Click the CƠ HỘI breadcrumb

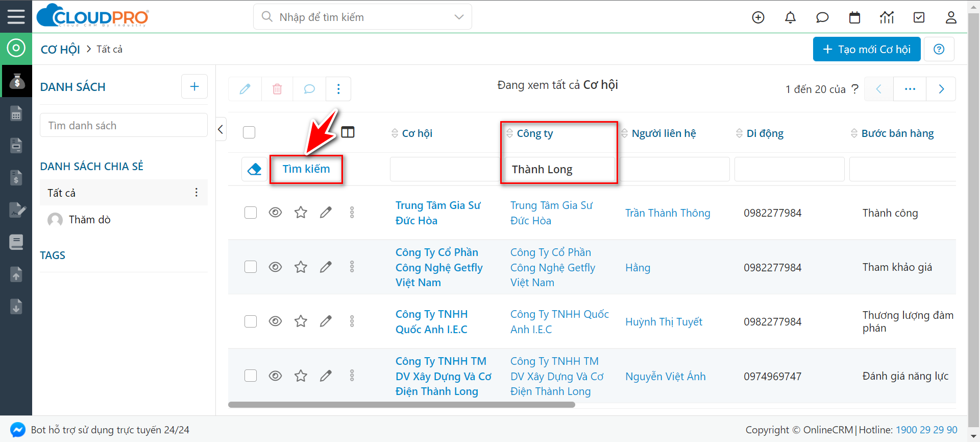(x=60, y=50)
